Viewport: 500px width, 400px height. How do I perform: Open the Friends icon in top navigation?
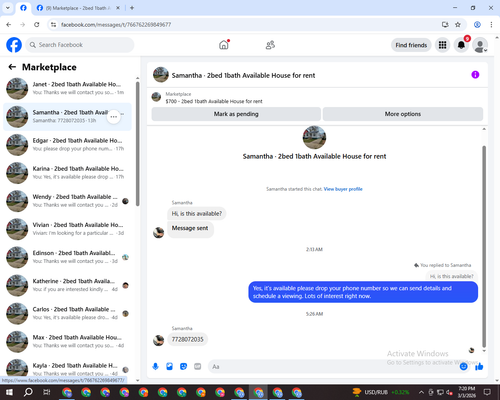270,45
